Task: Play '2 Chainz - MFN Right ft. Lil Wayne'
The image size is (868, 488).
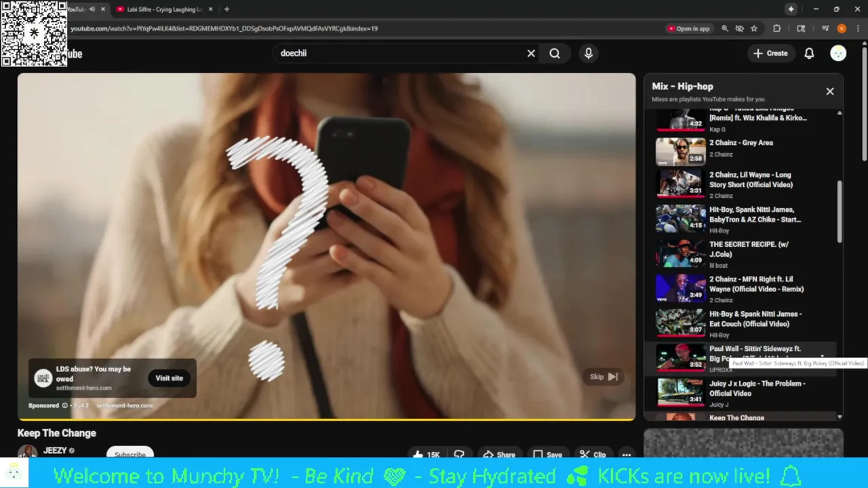Action: 746,289
